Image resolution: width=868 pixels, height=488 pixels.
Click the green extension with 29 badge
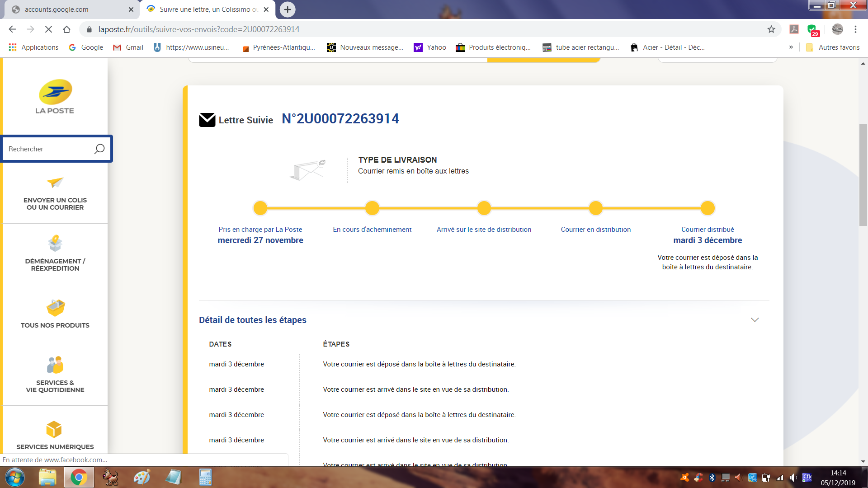coord(813,30)
